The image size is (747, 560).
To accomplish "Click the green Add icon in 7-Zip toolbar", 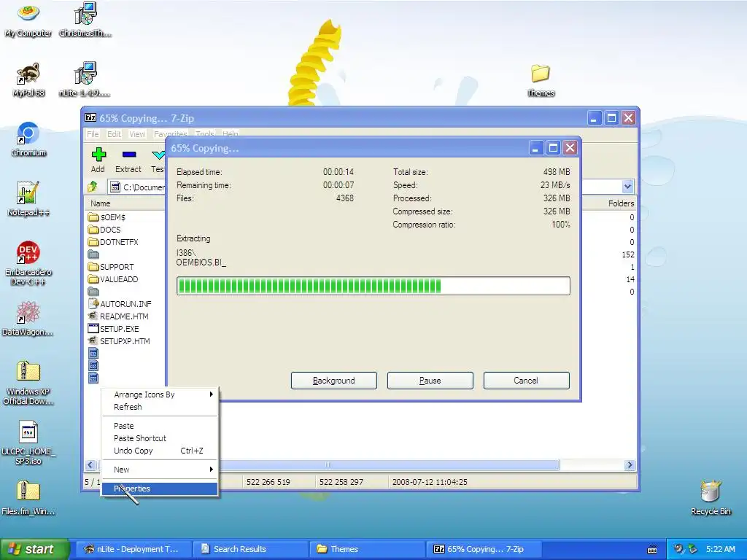I will click(98, 155).
